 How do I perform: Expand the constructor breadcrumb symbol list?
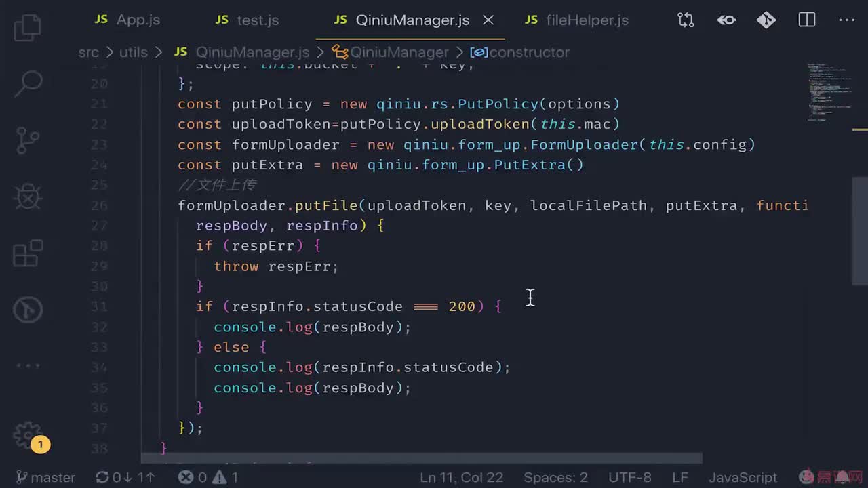pyautogui.click(x=520, y=52)
